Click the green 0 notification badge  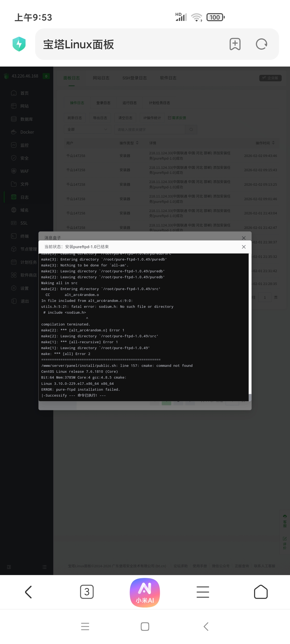(46, 76)
